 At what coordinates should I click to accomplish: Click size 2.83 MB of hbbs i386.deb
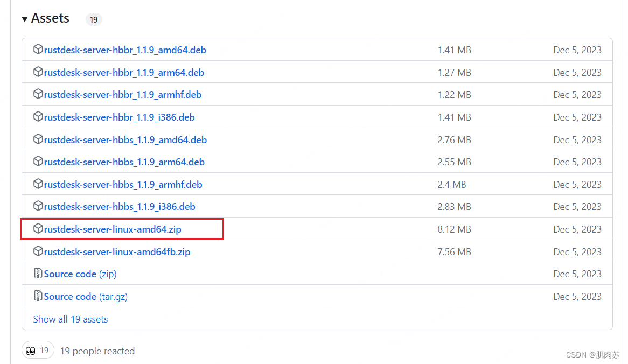(x=454, y=207)
